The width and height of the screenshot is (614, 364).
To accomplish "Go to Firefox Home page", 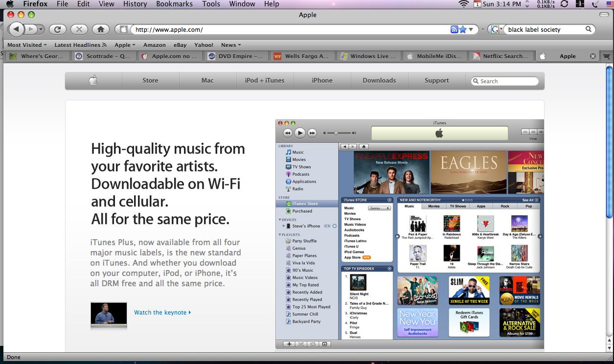I will [x=100, y=29].
